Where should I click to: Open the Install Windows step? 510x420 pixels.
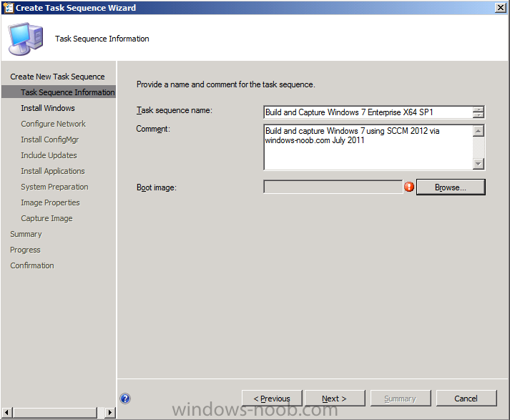[x=48, y=108]
